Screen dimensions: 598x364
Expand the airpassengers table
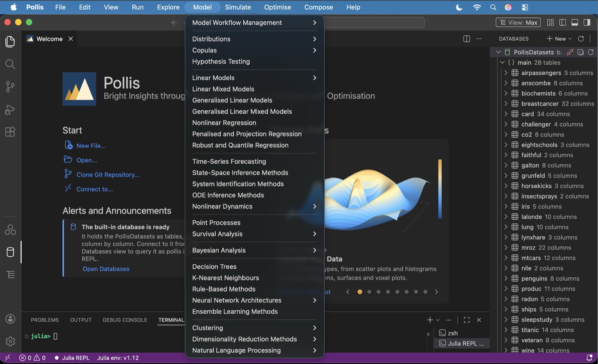[506, 73]
